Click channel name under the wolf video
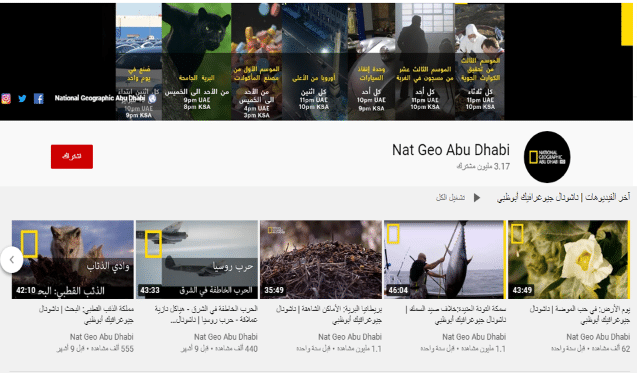Image resolution: width=637 pixels, height=373 pixels. pos(102,337)
